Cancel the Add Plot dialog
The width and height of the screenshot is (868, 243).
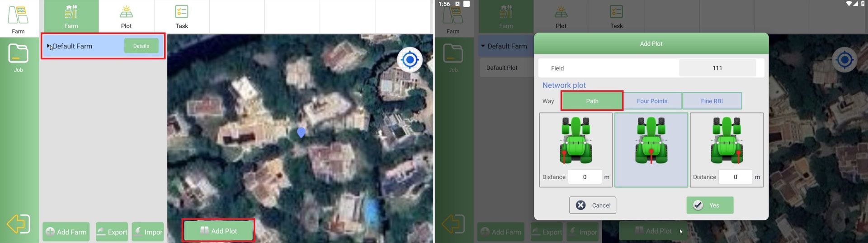pyautogui.click(x=592, y=205)
